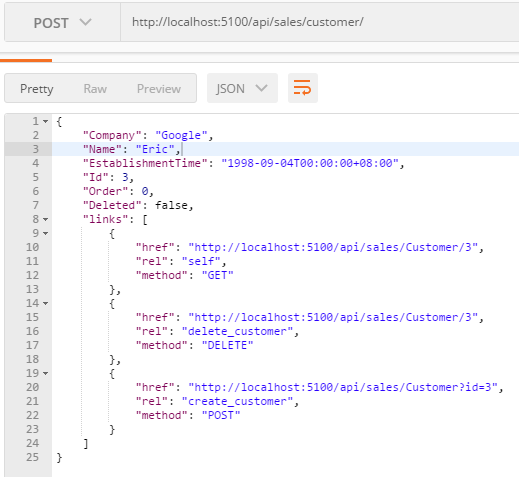Click the "DELETE" method value
Image resolution: width=519 pixels, height=477 pixels.
coord(228,345)
